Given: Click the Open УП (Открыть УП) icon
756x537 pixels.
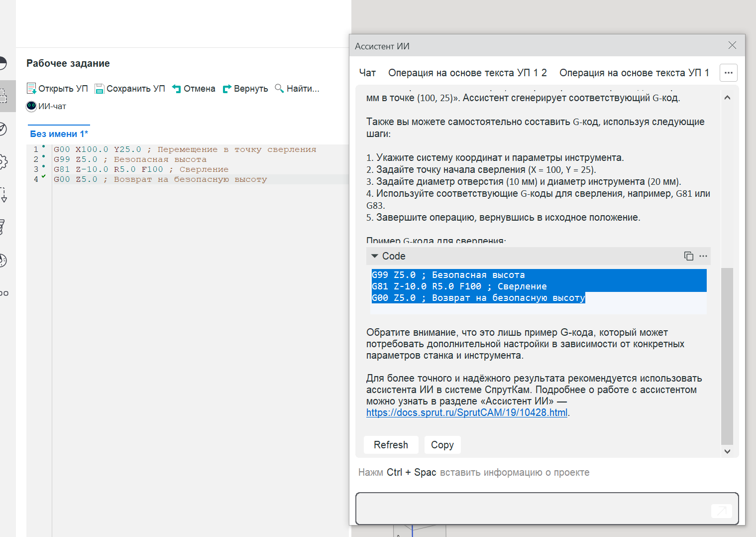Looking at the screenshot, I should (31, 89).
